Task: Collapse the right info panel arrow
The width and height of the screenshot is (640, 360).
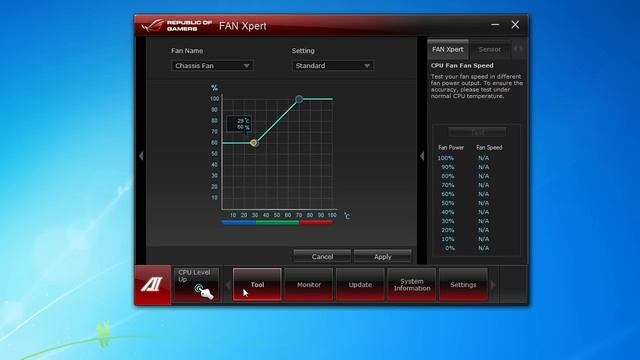Action: click(422, 156)
